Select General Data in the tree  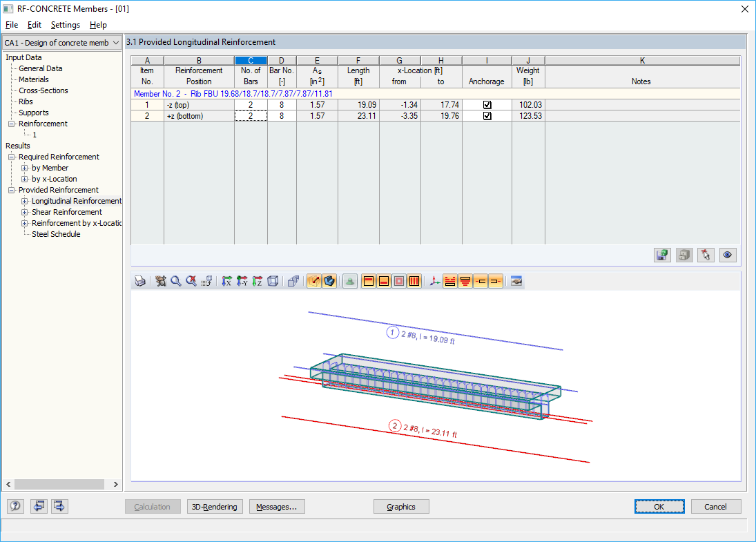(41, 68)
